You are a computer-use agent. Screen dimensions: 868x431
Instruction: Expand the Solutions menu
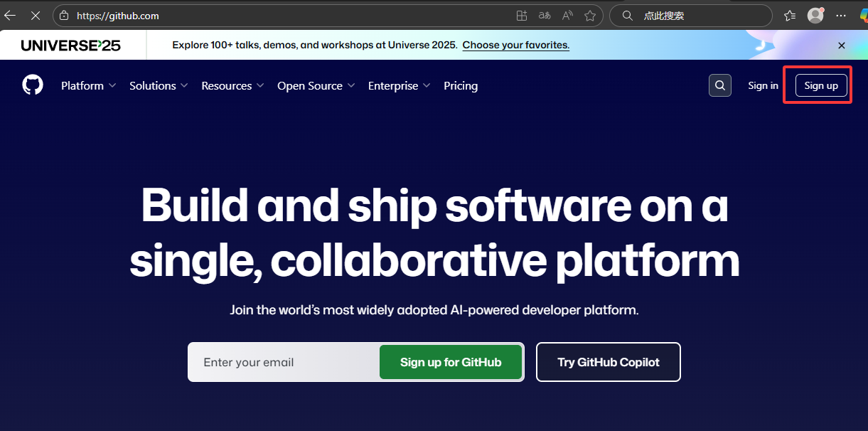coord(159,85)
